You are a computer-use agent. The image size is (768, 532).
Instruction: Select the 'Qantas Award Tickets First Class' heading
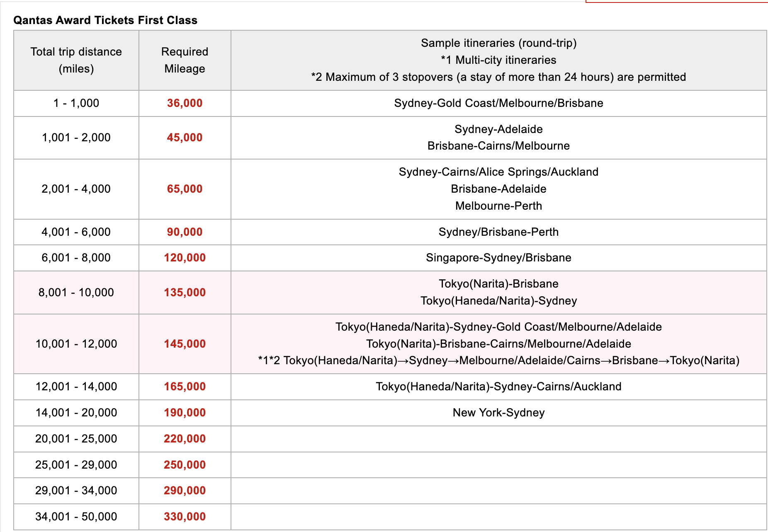(105, 20)
